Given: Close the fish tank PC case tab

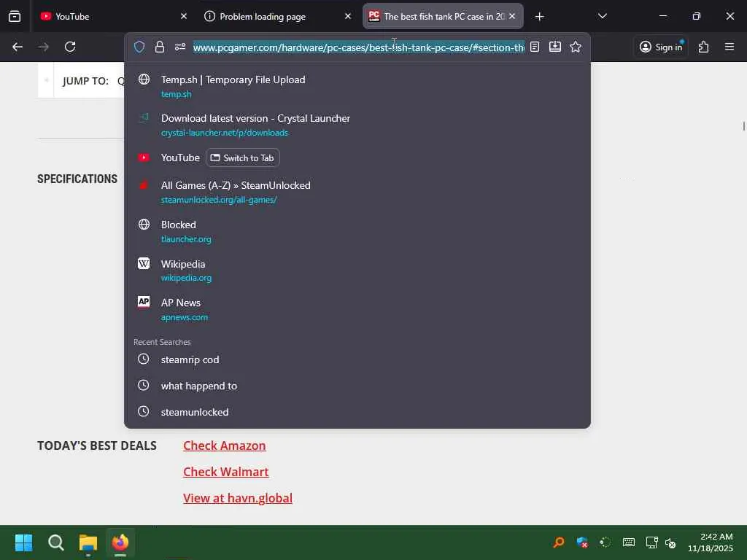Looking at the screenshot, I should pos(512,16).
